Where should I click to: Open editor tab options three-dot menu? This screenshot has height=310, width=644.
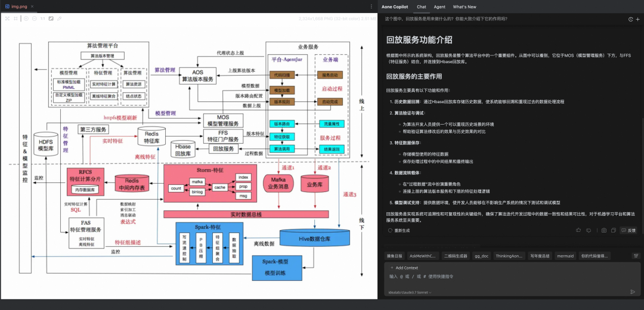pyautogui.click(x=370, y=7)
